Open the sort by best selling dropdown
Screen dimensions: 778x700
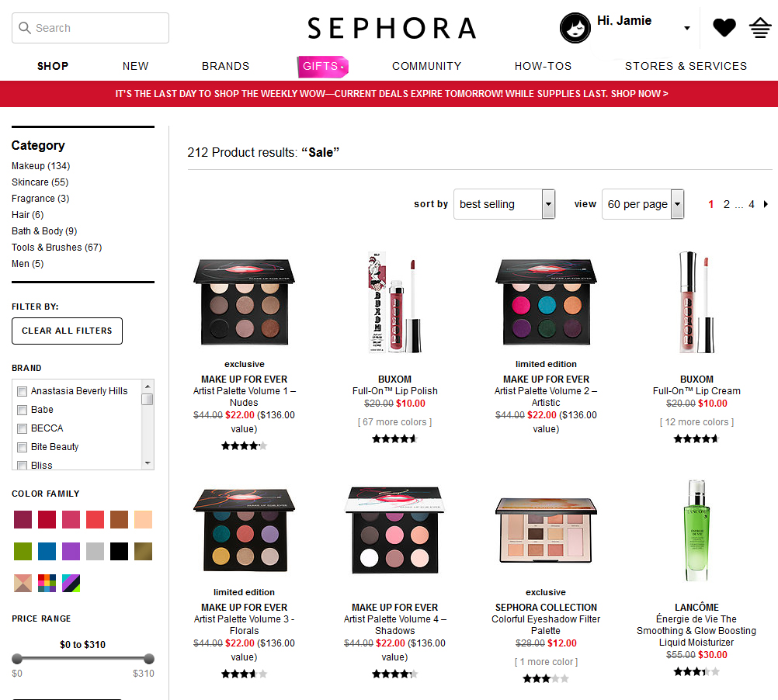pos(504,204)
